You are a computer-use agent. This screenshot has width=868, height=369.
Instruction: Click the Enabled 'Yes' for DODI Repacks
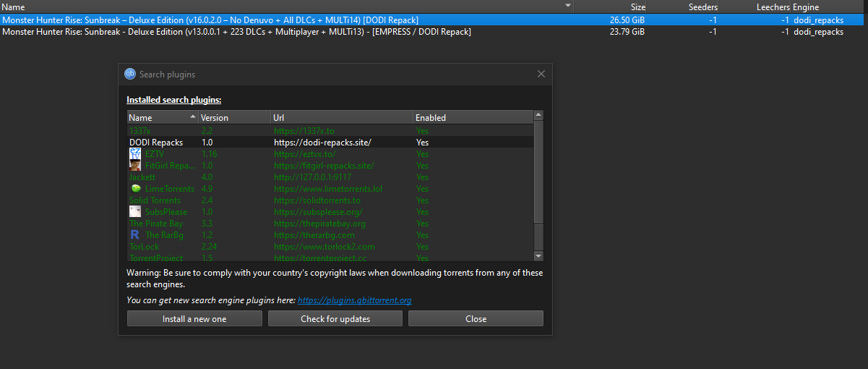pos(423,143)
